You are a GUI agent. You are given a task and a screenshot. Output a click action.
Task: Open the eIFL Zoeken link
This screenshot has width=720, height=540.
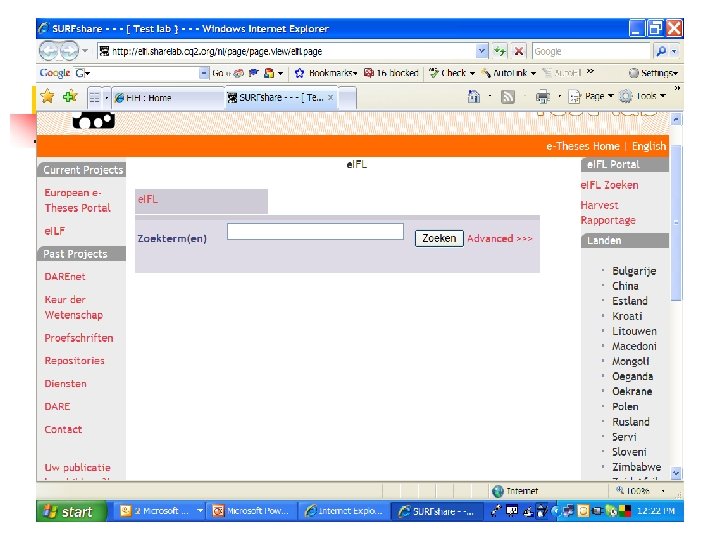pyautogui.click(x=609, y=185)
